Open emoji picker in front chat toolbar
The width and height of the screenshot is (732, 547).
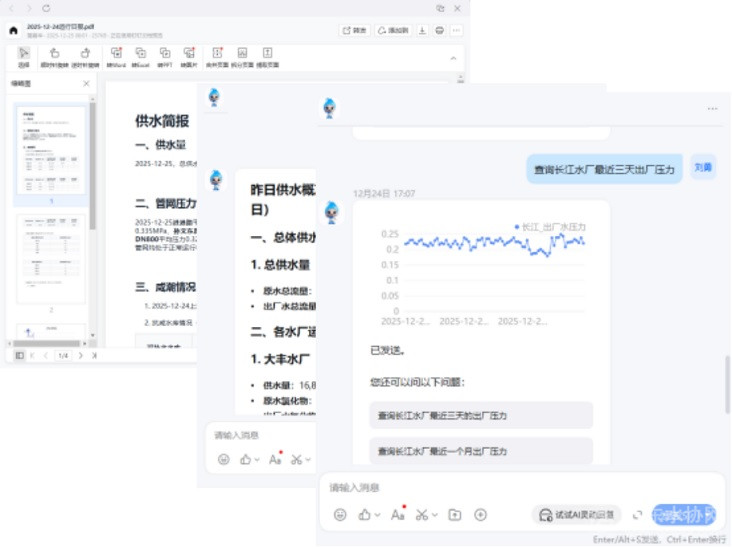tap(340, 514)
